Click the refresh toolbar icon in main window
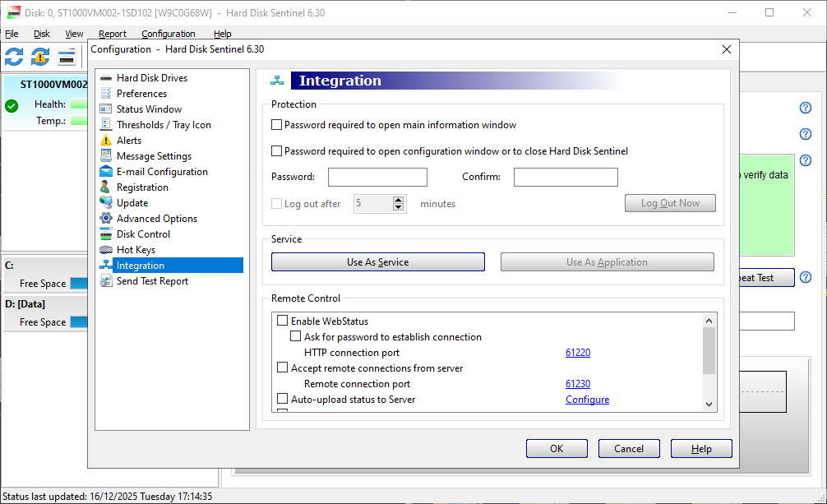 coord(14,57)
